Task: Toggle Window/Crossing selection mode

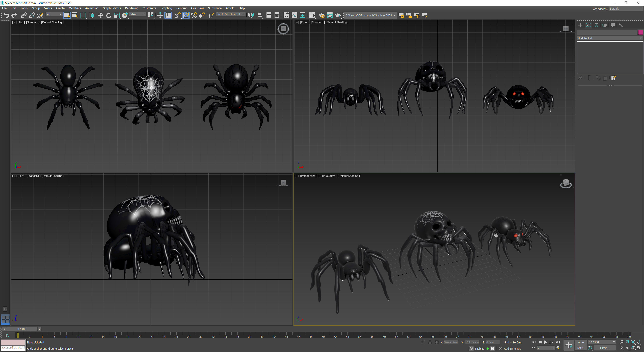Action: [x=91, y=15]
